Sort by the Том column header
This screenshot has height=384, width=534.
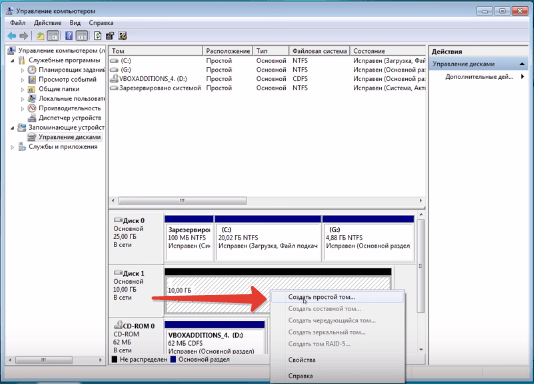[x=156, y=51]
